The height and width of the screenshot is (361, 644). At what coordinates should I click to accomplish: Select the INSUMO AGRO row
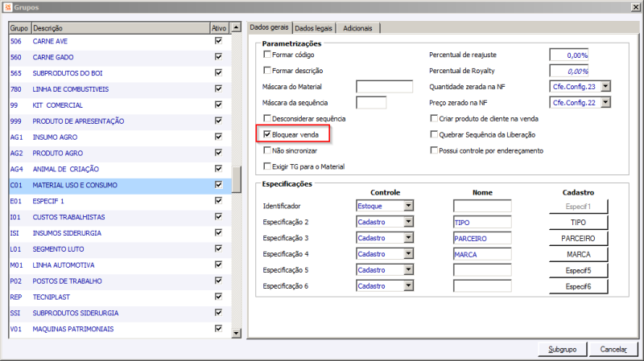pos(120,137)
